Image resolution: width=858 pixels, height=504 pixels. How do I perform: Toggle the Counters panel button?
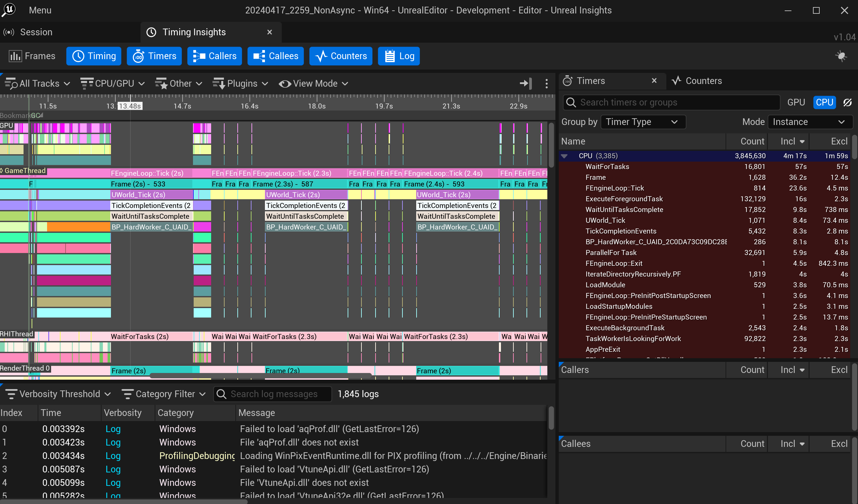coord(341,56)
